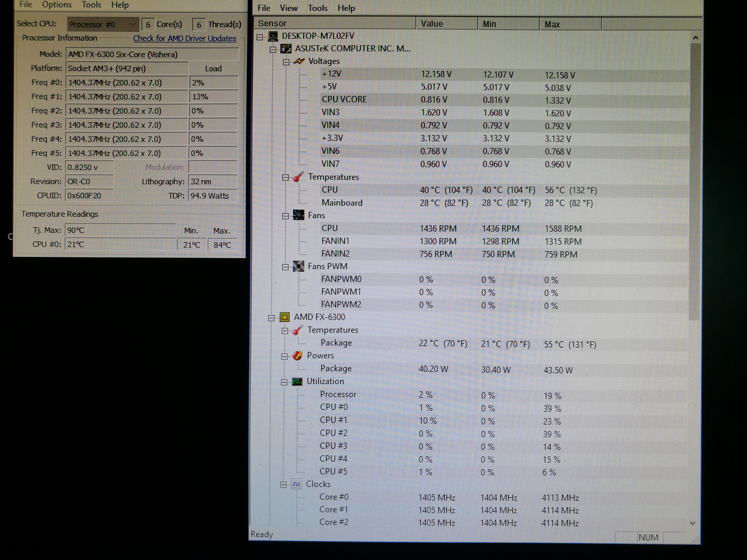Click the Utilization graph icon
This screenshot has height=560, width=747.
click(x=297, y=381)
